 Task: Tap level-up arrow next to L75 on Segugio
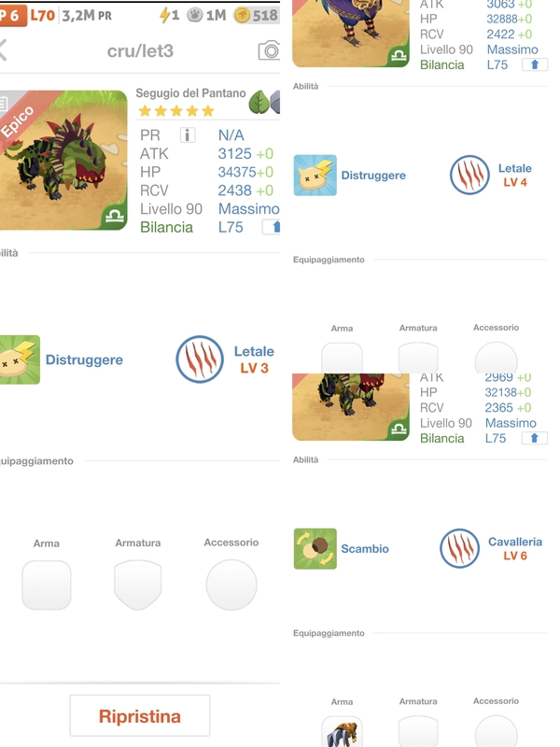pyautogui.click(x=272, y=227)
